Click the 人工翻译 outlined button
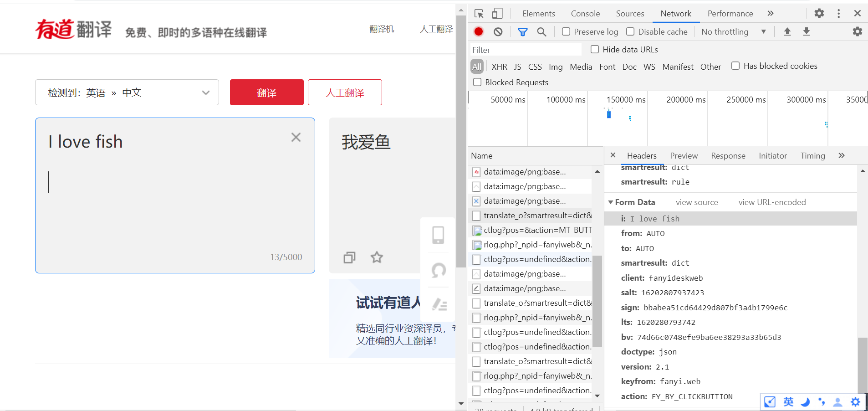Image resolution: width=868 pixels, height=411 pixels. [345, 92]
